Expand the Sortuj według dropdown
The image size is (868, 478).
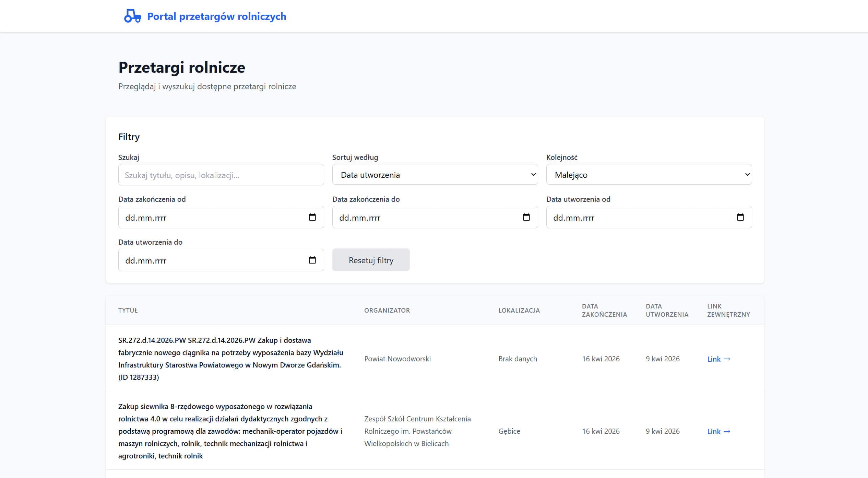coord(435,175)
